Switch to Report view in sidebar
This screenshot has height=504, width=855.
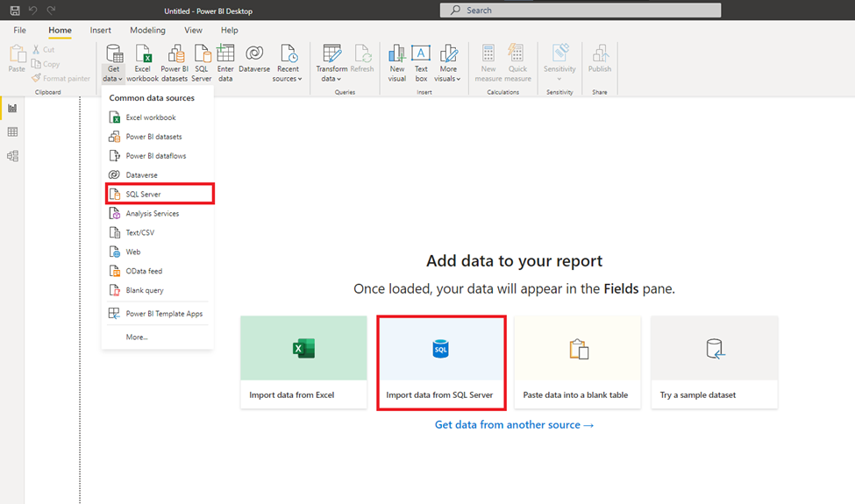[x=12, y=108]
